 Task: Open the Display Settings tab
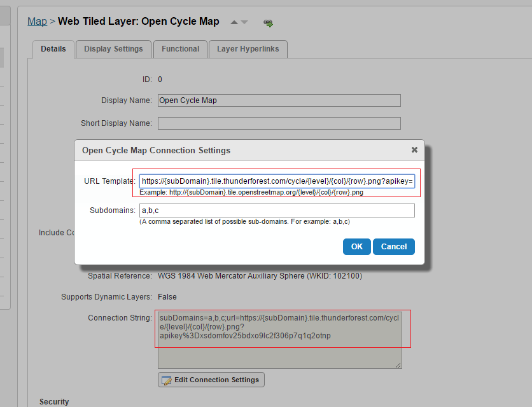[113, 49]
